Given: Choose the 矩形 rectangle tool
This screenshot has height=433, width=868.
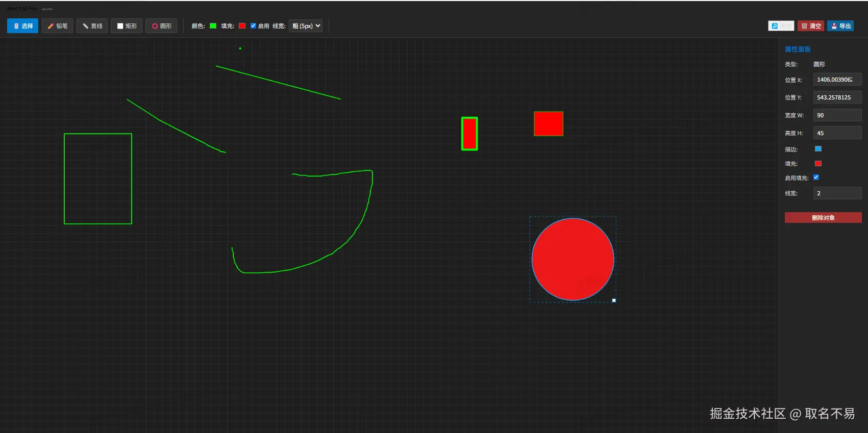Looking at the screenshot, I should coord(127,26).
